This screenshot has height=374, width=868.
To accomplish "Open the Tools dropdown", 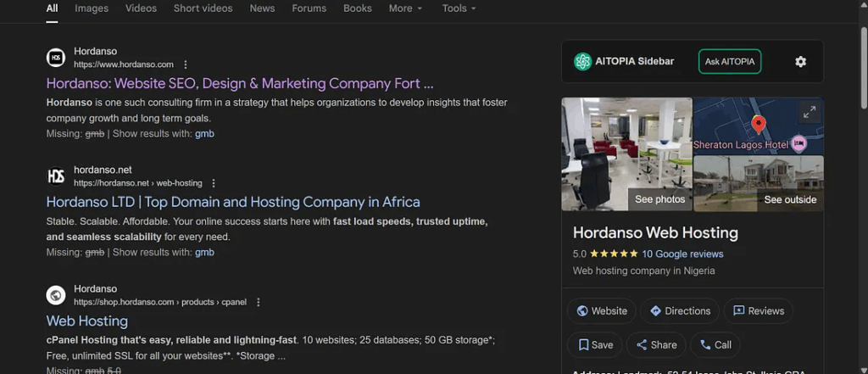I will [x=459, y=8].
